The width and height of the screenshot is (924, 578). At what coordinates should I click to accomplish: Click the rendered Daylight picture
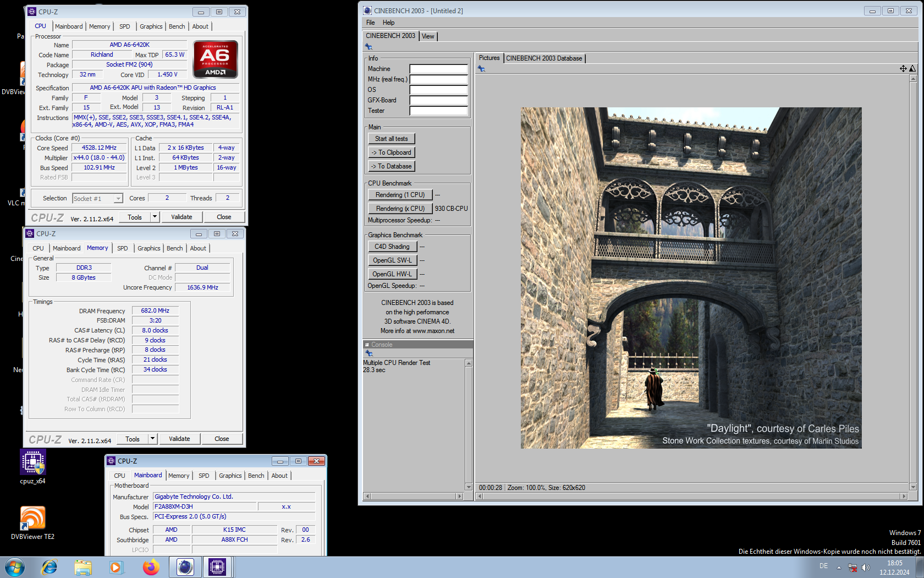[x=691, y=278]
